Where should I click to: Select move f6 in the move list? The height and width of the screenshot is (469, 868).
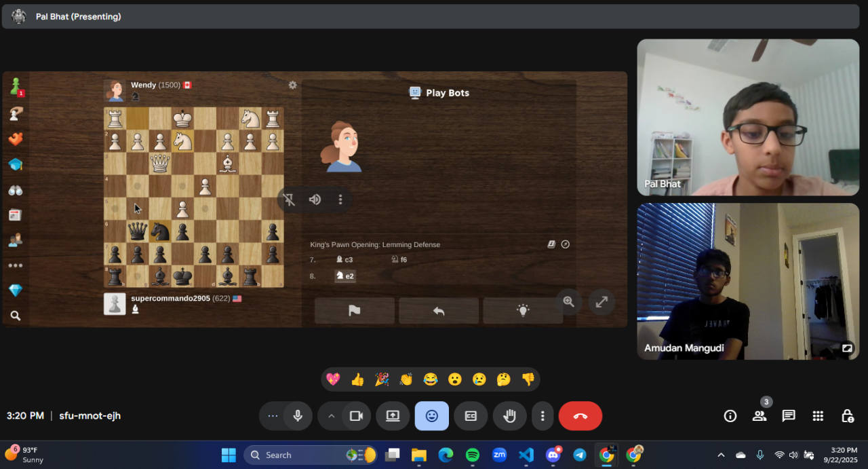pyautogui.click(x=399, y=259)
